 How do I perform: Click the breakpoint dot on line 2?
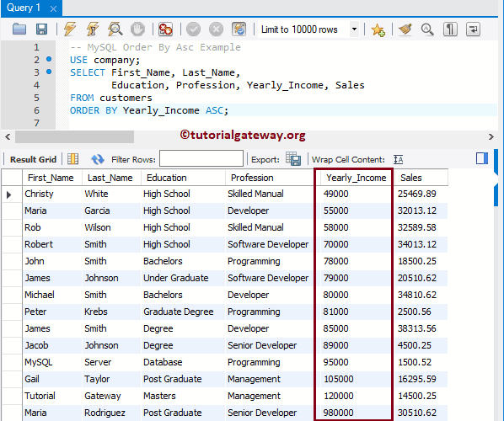[49, 59]
